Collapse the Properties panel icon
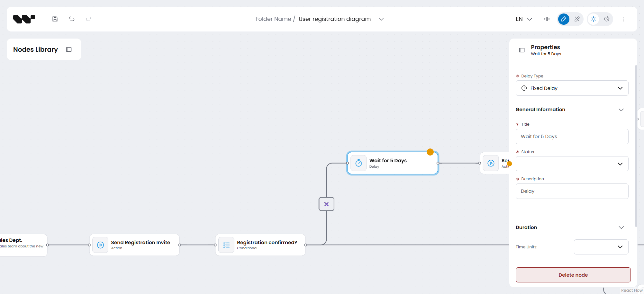 click(x=522, y=50)
